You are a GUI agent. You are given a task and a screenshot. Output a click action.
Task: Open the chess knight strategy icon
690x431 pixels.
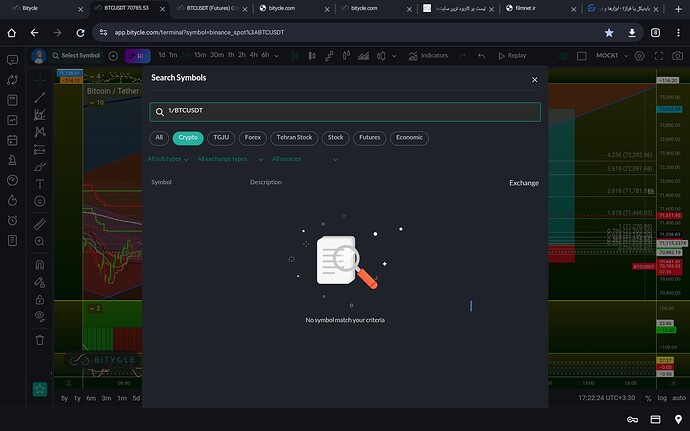click(12, 160)
